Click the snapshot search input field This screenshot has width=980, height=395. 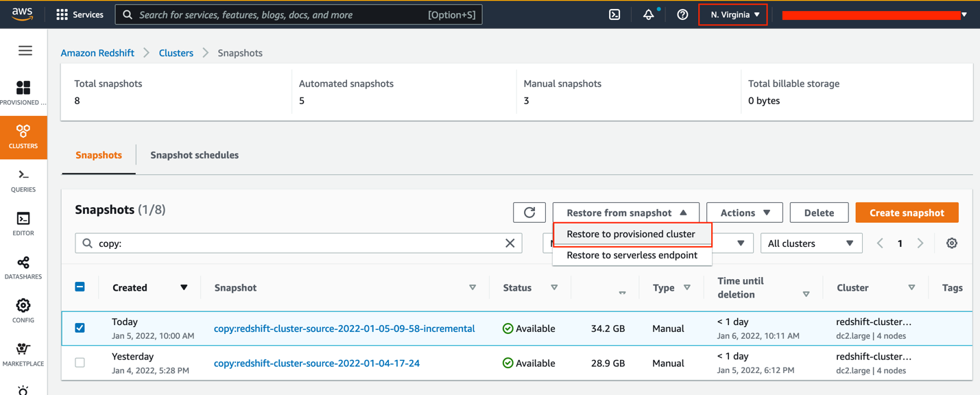(295, 243)
